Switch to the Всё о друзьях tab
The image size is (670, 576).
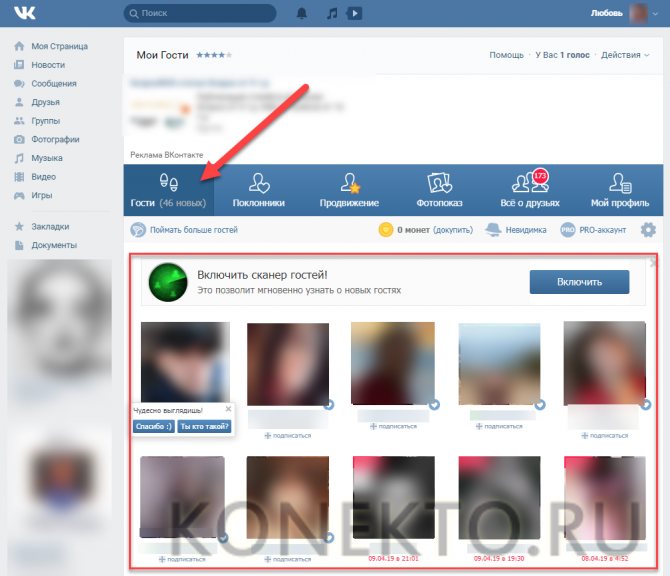530,190
